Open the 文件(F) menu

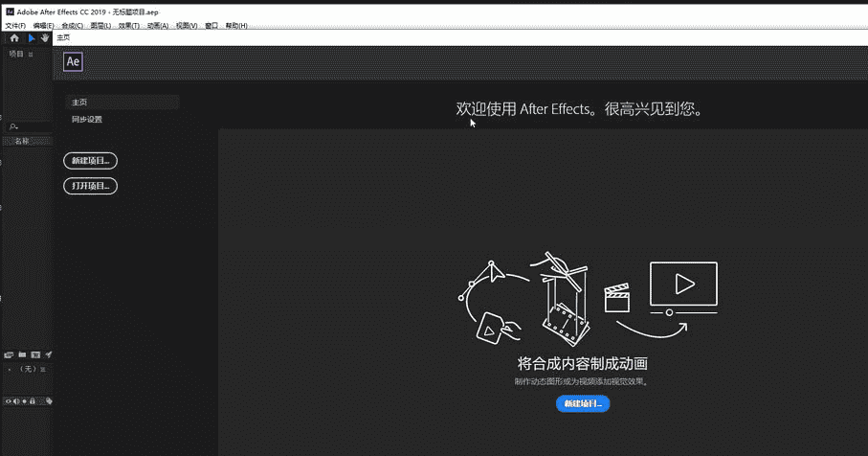coord(15,26)
